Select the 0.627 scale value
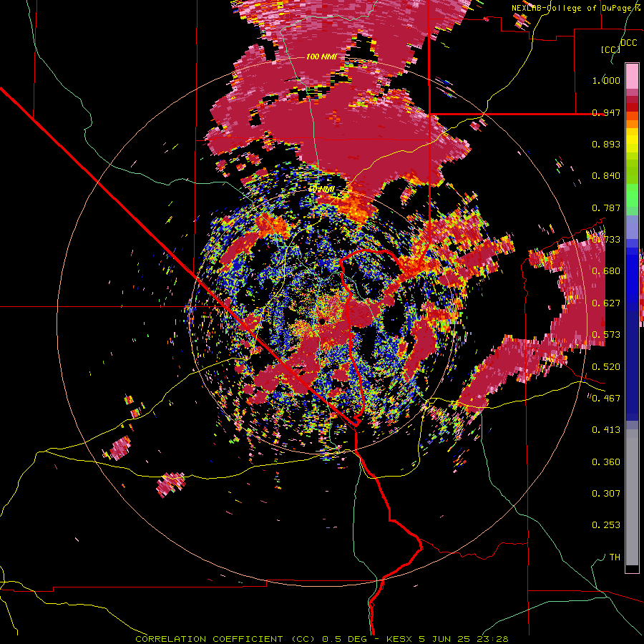Screen dimensions: 644x644 606,303
